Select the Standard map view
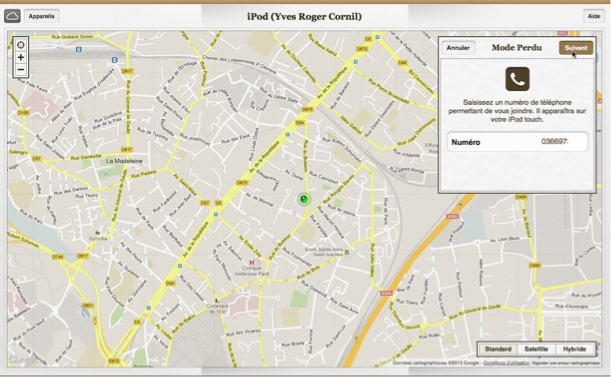 coord(498,349)
